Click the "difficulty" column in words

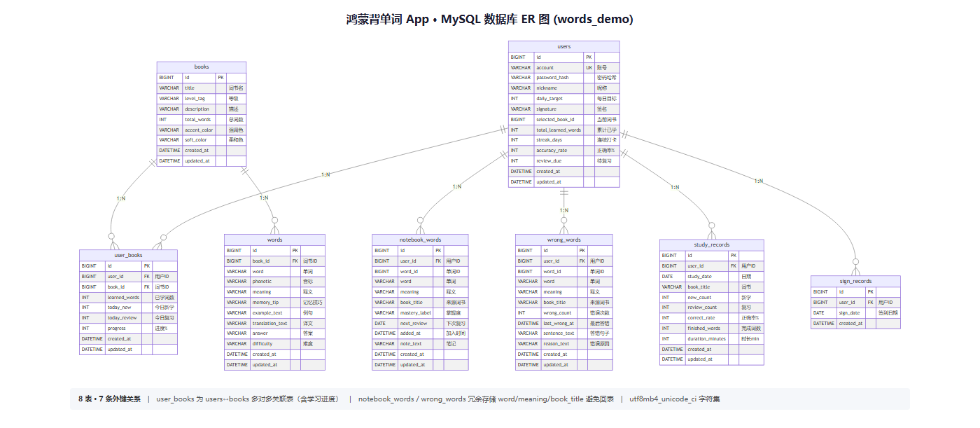pyautogui.click(x=275, y=344)
